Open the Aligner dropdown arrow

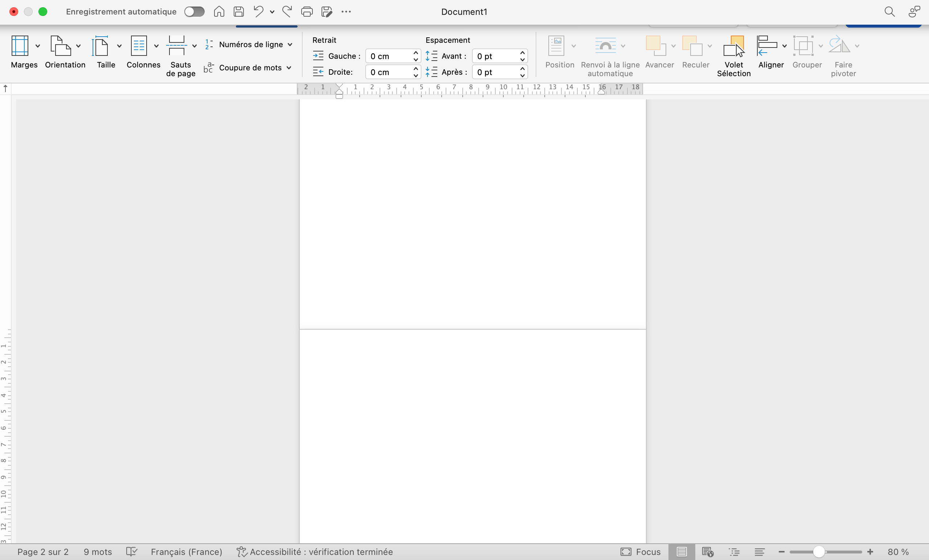click(784, 46)
